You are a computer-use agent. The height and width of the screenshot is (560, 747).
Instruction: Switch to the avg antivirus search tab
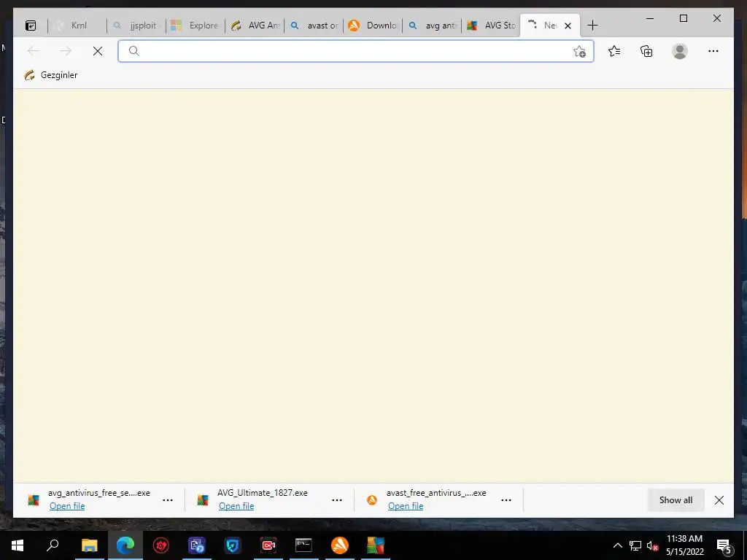pos(432,26)
